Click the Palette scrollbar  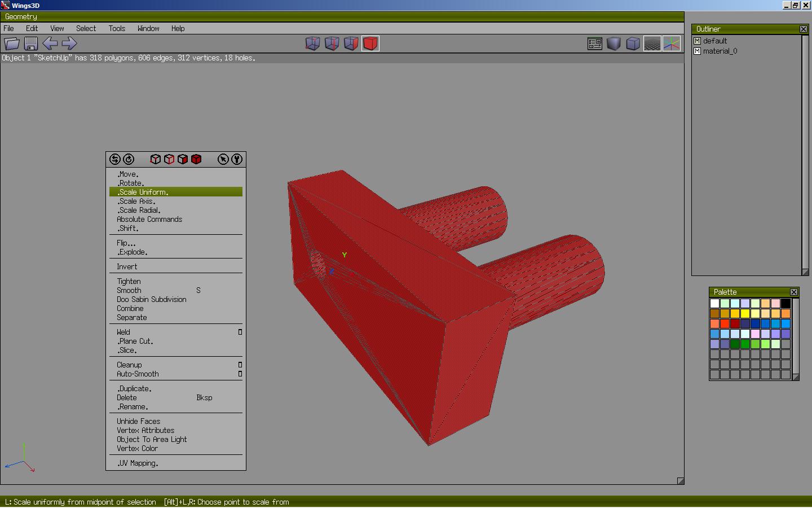796,336
